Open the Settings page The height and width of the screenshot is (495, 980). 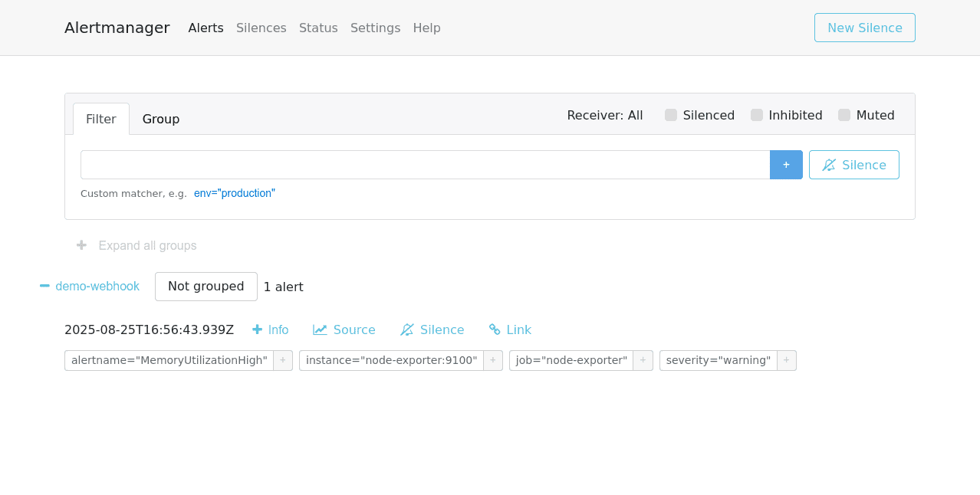(x=375, y=28)
